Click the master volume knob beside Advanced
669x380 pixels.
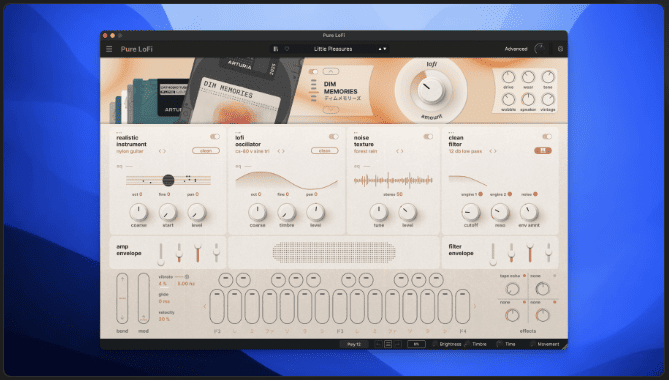click(540, 49)
